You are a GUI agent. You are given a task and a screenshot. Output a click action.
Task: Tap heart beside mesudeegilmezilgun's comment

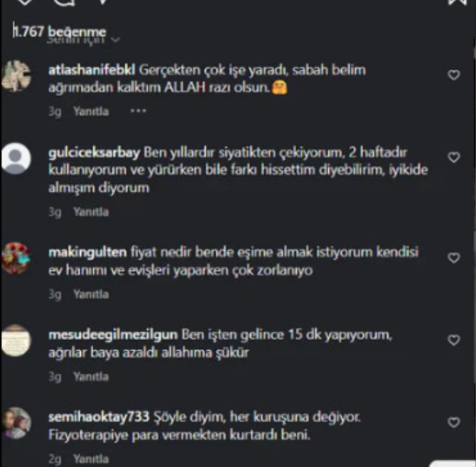pyautogui.click(x=454, y=340)
